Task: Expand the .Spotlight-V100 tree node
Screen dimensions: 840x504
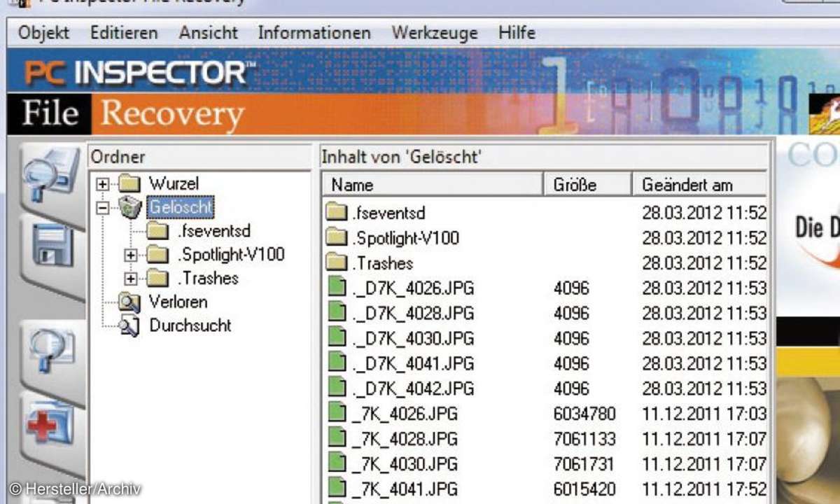Action: (131, 255)
